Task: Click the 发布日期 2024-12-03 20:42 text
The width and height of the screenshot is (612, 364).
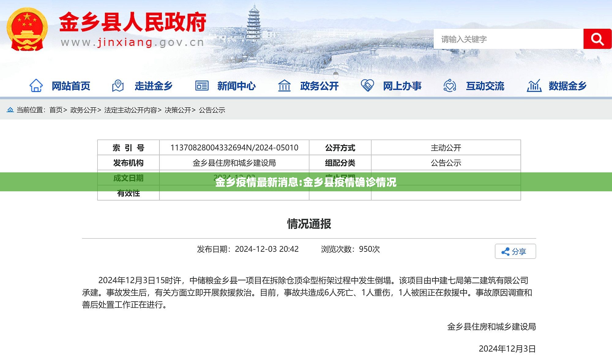Action: (248, 249)
